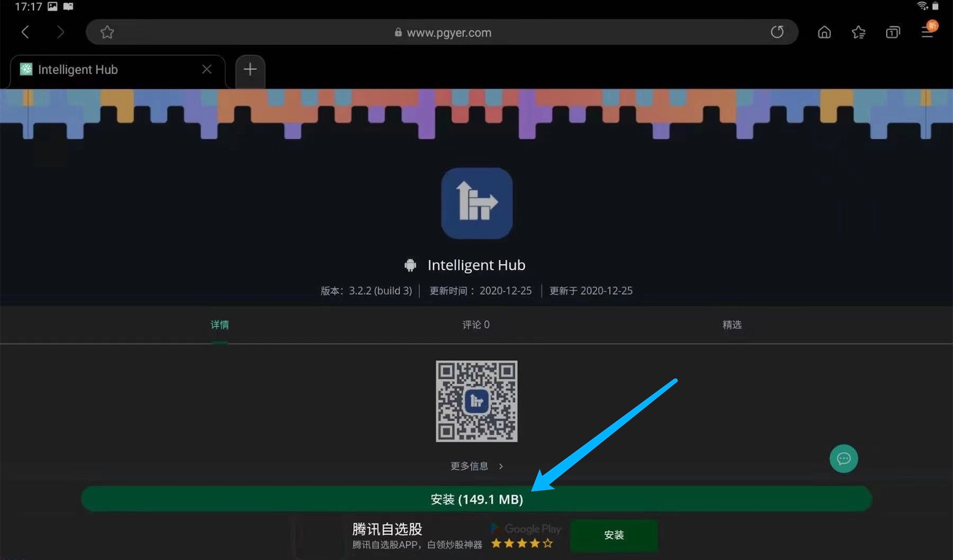Switch to the 详情 tab
Screen dimensions: 953x560
pyautogui.click(x=220, y=325)
